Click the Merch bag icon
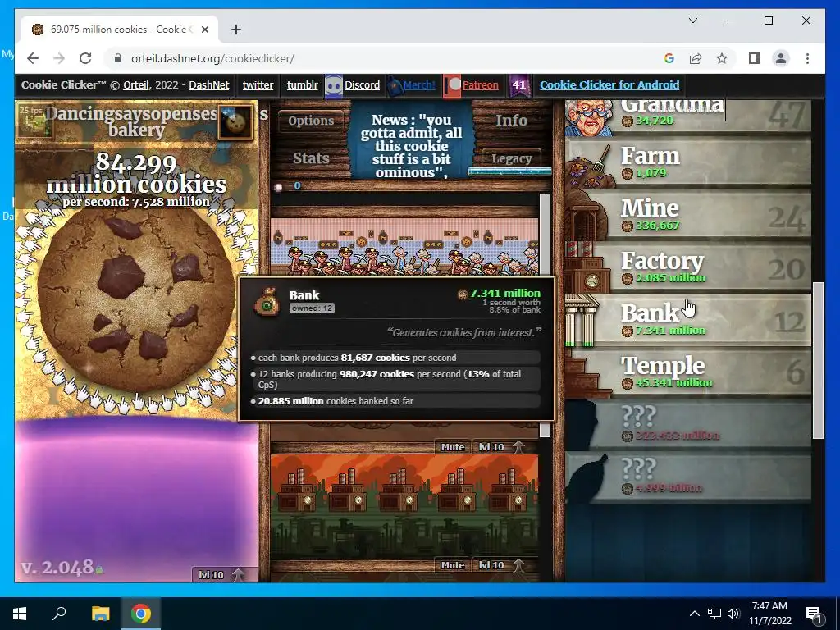The width and height of the screenshot is (840, 630). [395, 85]
